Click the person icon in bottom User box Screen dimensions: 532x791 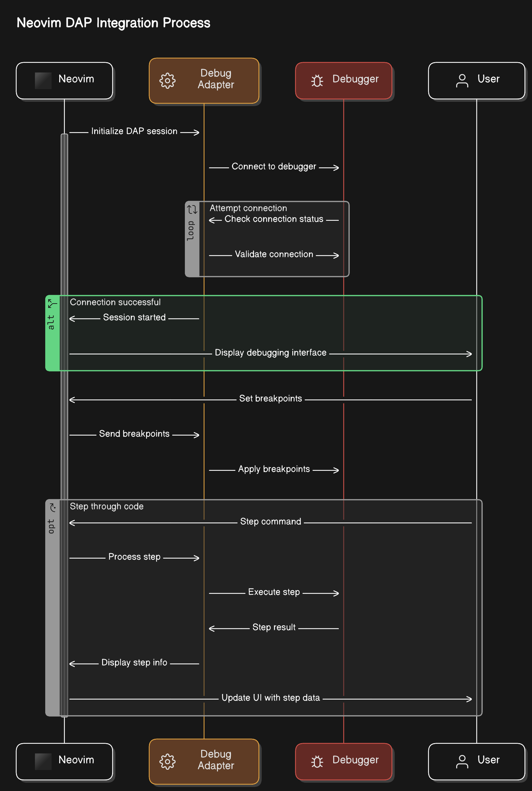[462, 762]
